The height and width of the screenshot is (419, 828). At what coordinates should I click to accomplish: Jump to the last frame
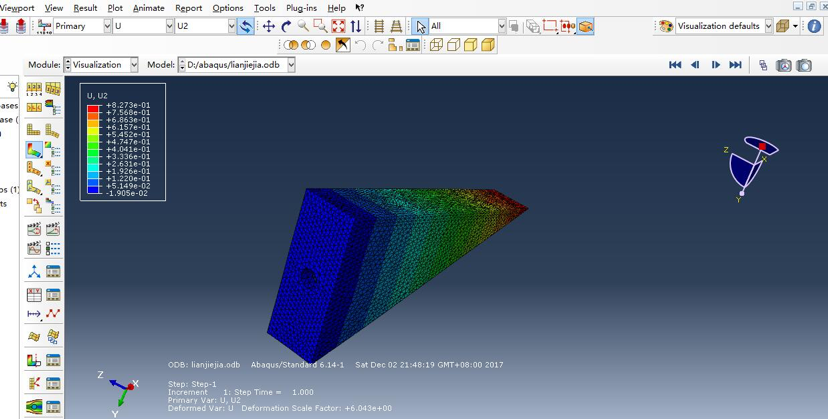click(x=735, y=65)
